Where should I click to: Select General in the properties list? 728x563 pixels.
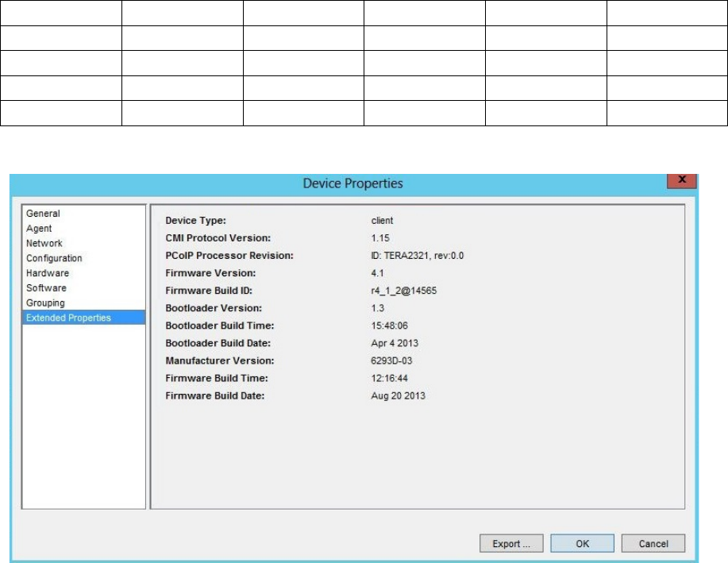(43, 214)
